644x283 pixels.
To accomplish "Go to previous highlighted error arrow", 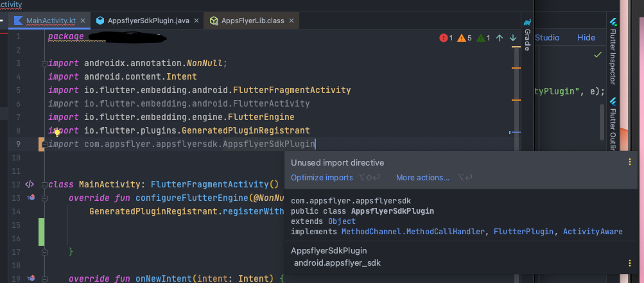I will tap(500, 38).
